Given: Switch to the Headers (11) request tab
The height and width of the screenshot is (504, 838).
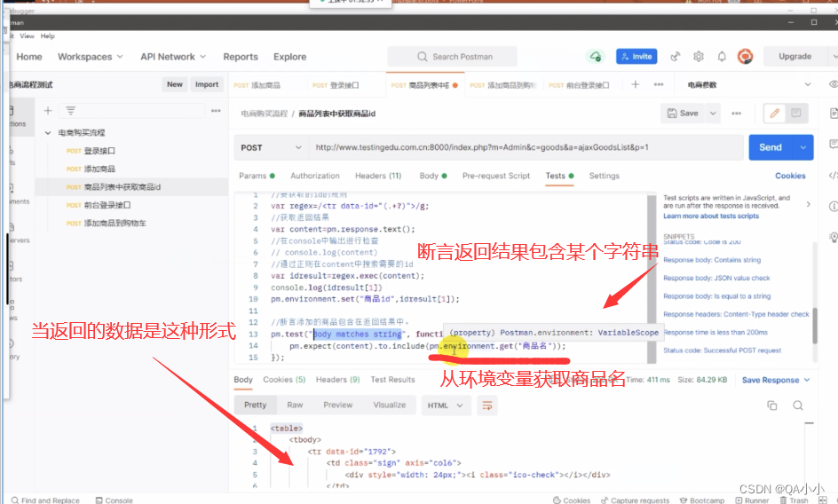Looking at the screenshot, I should coord(378,176).
